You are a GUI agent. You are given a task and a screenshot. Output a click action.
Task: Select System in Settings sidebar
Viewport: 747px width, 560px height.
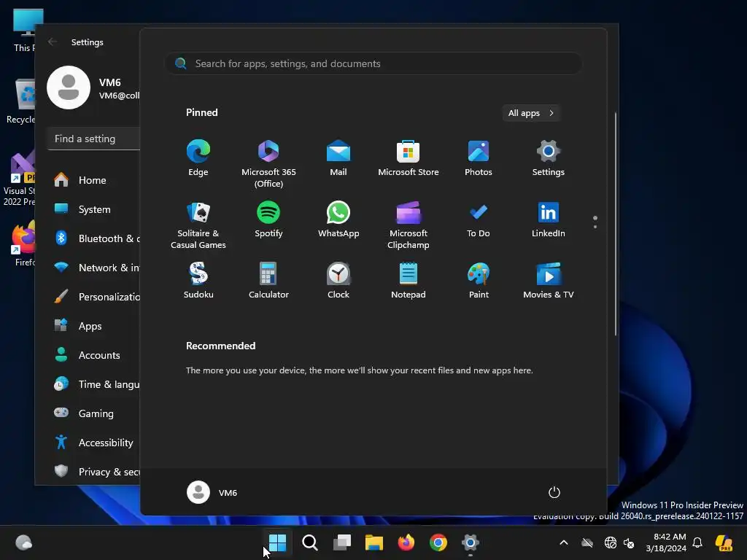pos(94,209)
